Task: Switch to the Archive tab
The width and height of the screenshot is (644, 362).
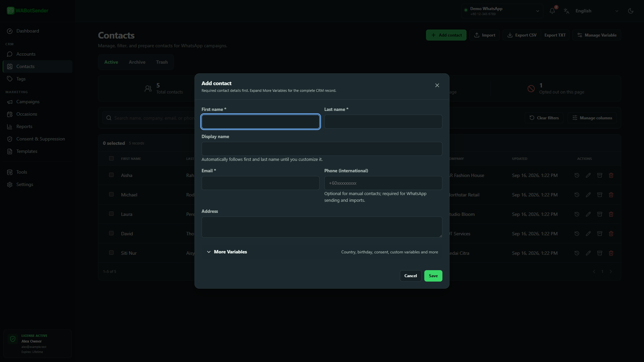Action: [137, 62]
